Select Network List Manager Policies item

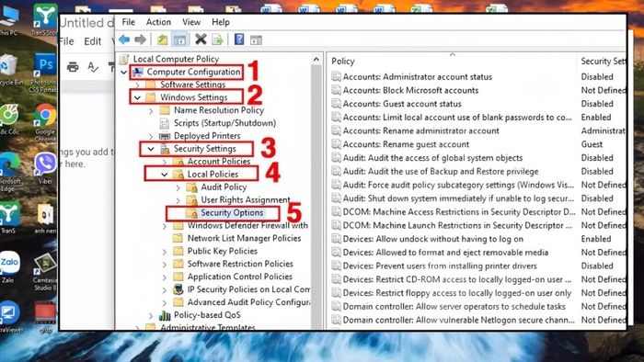point(244,238)
